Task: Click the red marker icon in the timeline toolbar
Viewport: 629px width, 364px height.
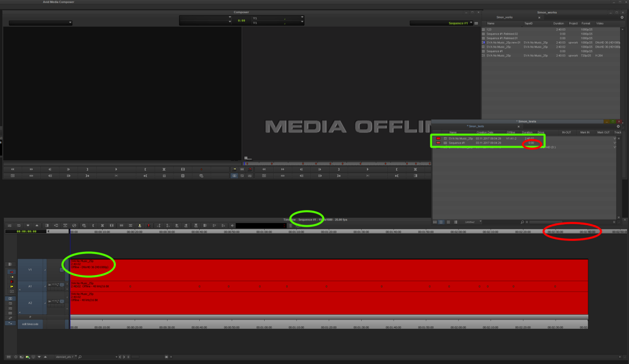Action: [x=148, y=227]
